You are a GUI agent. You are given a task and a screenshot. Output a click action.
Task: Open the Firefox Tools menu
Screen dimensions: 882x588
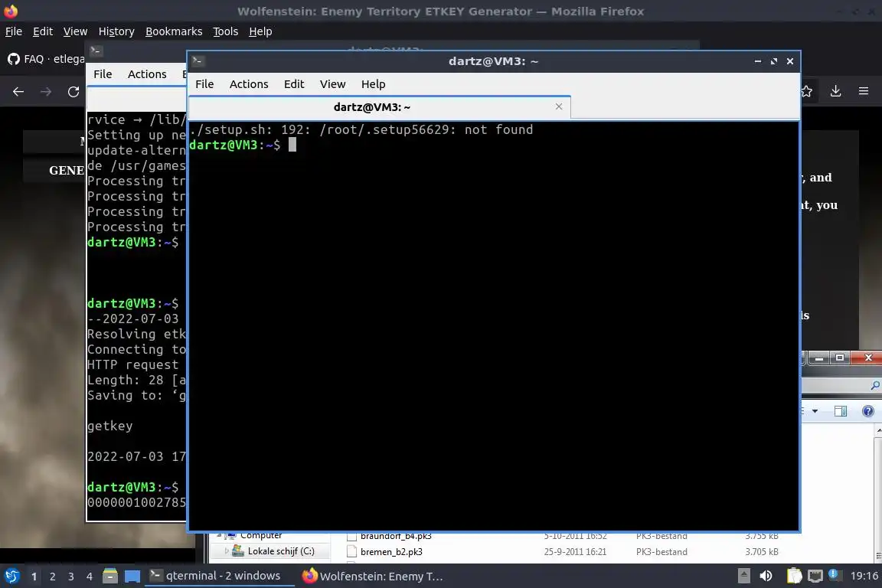pyautogui.click(x=226, y=31)
